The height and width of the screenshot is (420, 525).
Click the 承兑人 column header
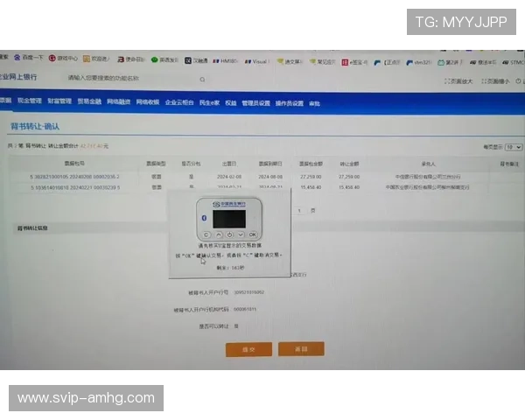428,164
